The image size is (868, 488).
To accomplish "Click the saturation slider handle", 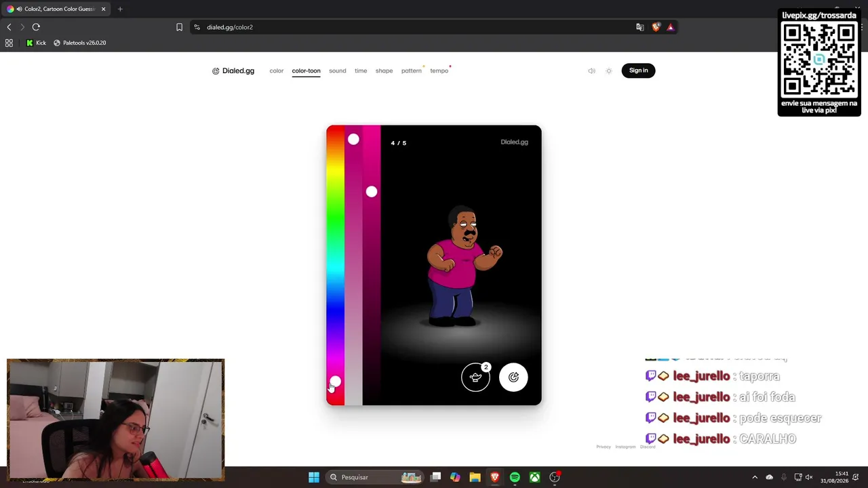I will pyautogui.click(x=353, y=139).
